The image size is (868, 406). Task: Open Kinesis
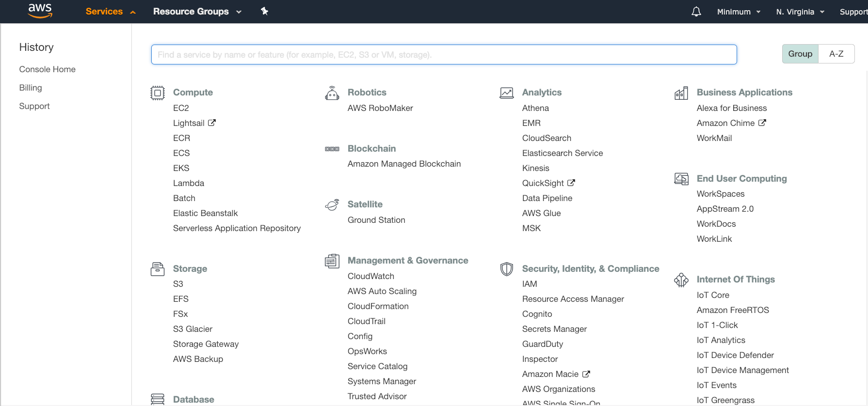pyautogui.click(x=536, y=168)
